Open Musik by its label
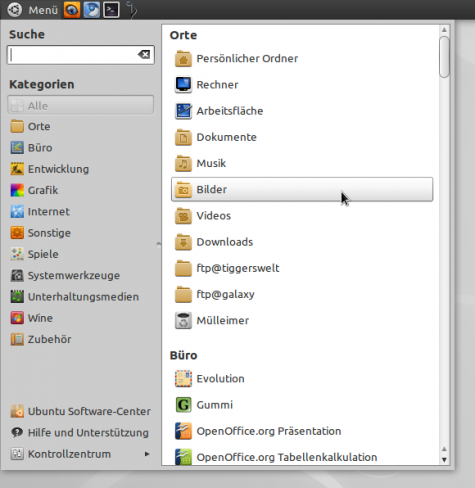This screenshot has height=488, width=475. point(211,163)
